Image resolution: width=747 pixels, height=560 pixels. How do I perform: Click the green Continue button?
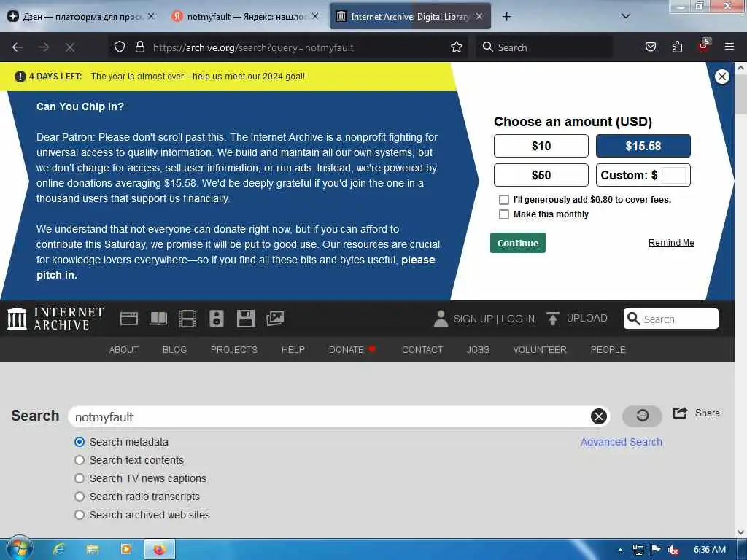click(x=518, y=243)
